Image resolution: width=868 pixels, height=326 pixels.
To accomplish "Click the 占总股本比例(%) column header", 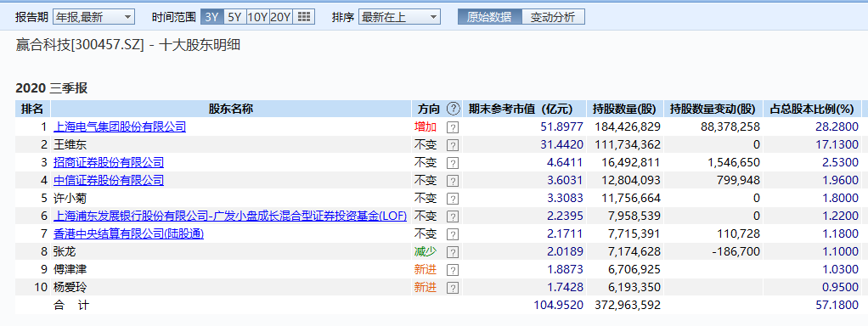I will pos(812,109).
